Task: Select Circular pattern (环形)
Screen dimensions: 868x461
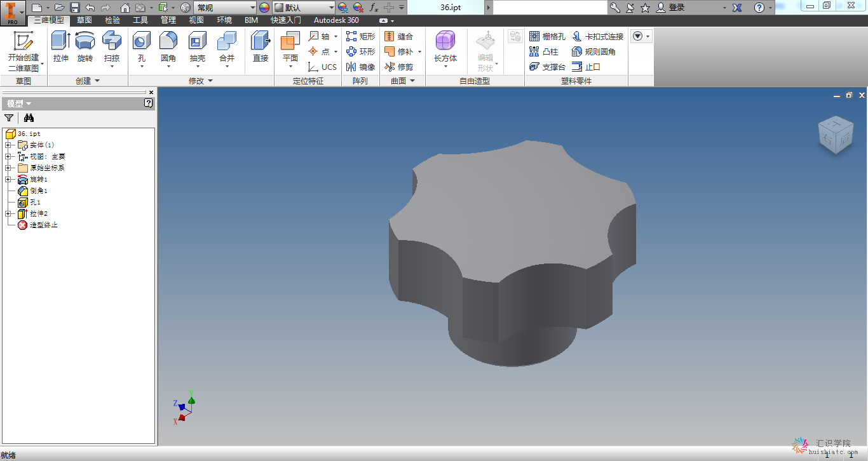Action: click(x=360, y=51)
